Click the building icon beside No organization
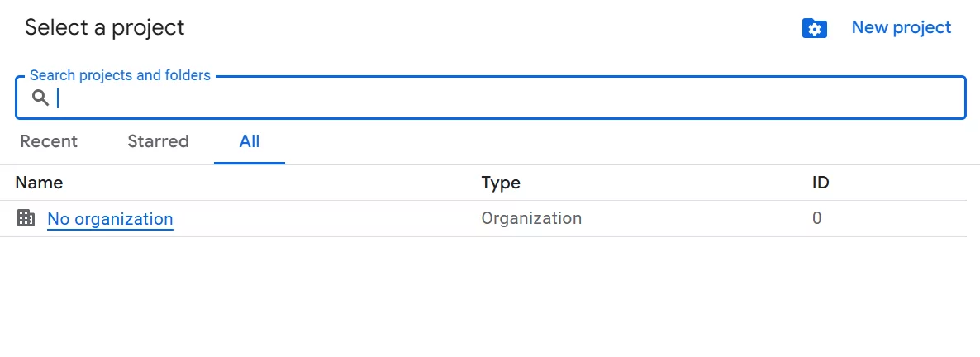 pos(26,218)
